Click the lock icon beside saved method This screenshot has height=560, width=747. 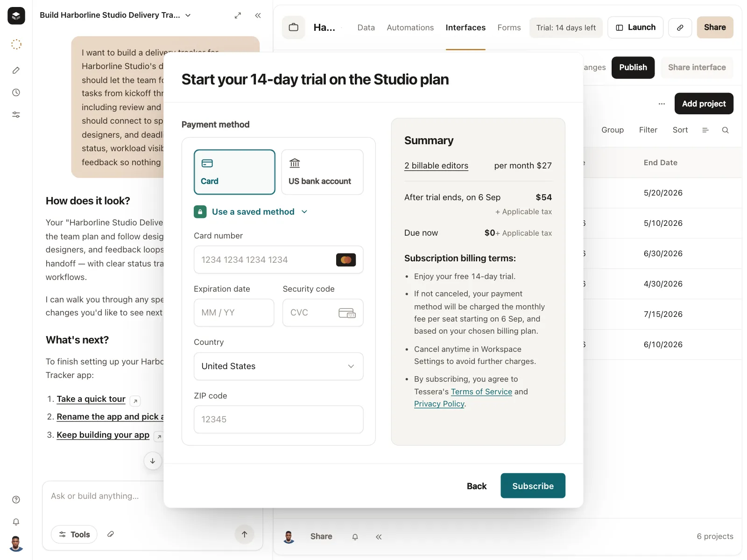200,212
